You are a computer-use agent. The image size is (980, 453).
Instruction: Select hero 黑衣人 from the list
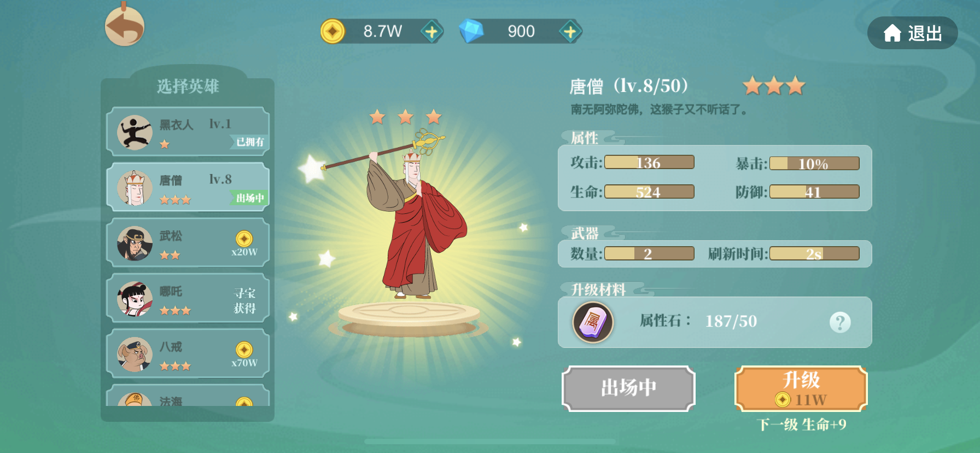point(188,132)
